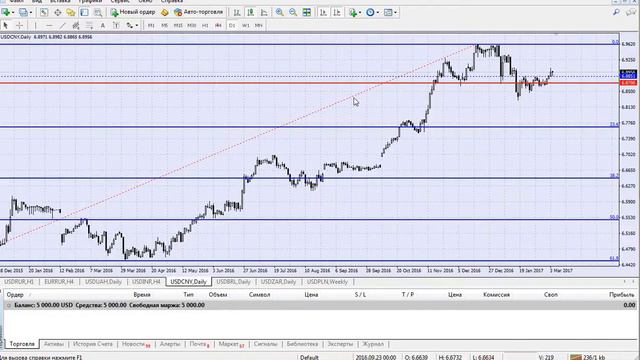Open the USDUAH,Daily chart tab
This screenshot has height=360, width=640.
pyautogui.click(x=103, y=282)
